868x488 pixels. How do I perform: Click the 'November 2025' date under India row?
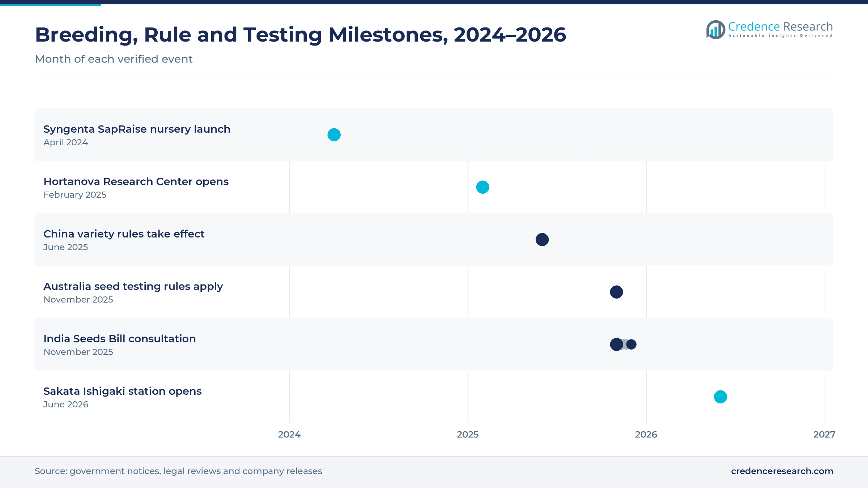point(78,352)
